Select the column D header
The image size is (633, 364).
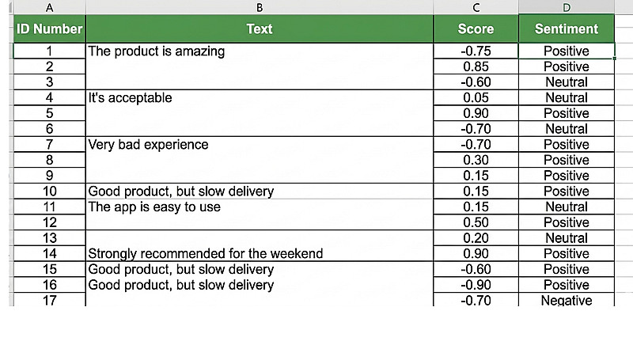(566, 7)
